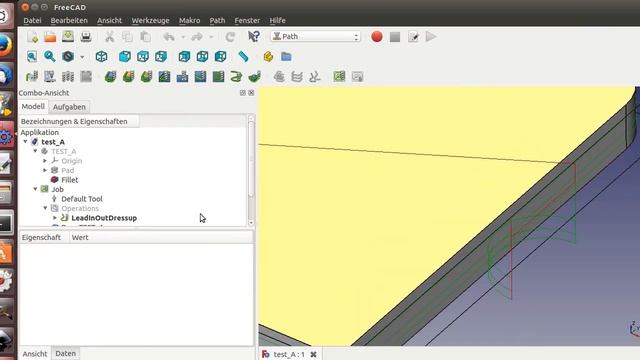
Task: Click the Stop macro recording square
Action: pyautogui.click(x=395, y=37)
